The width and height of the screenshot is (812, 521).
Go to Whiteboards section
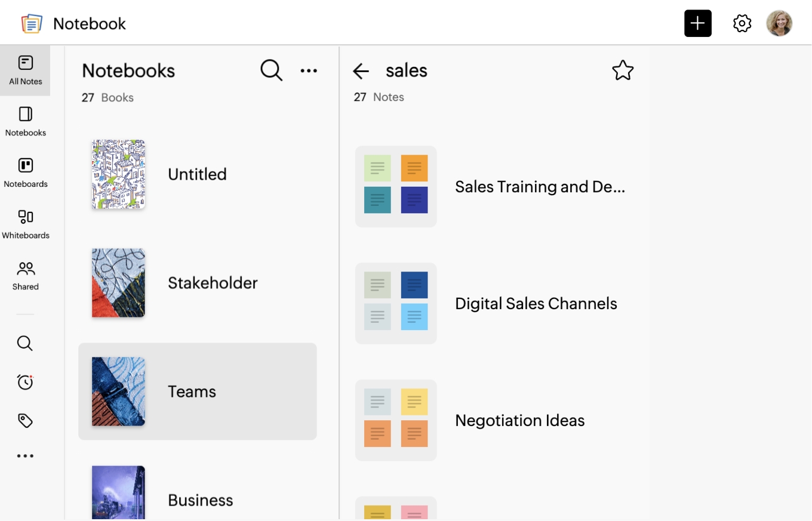tap(25, 224)
